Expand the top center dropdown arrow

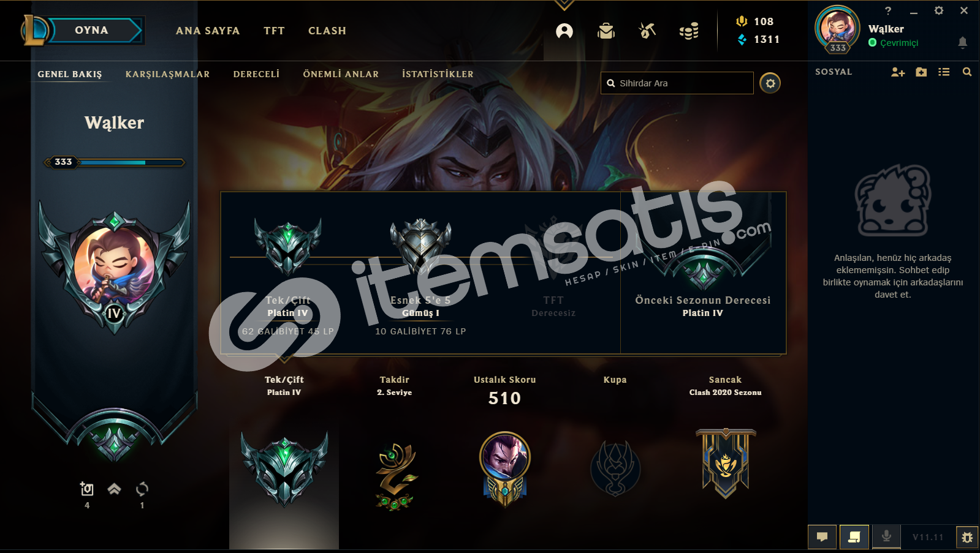point(564,6)
